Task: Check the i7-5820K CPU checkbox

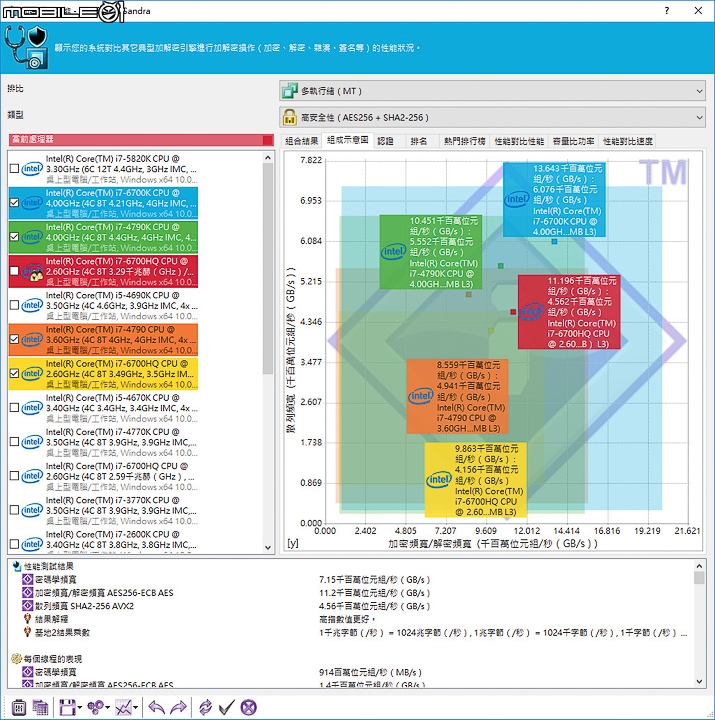Action: pyautogui.click(x=14, y=169)
